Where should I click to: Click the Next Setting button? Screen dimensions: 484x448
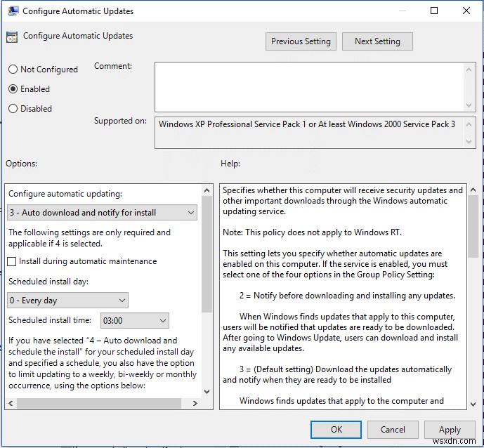(377, 41)
